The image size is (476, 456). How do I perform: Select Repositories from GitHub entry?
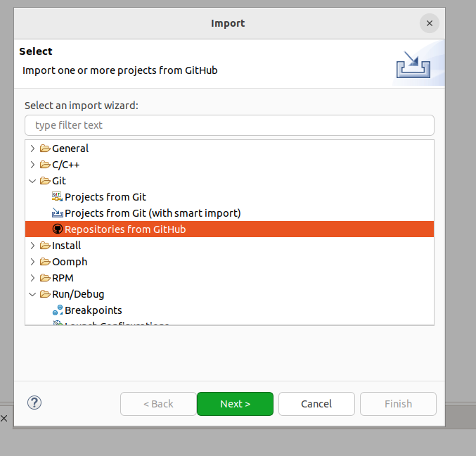229,229
